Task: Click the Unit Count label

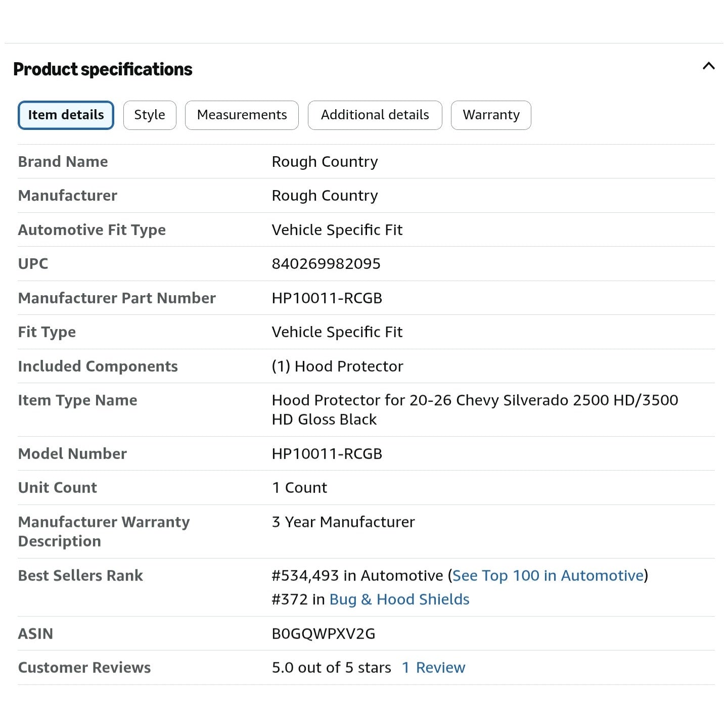Action: tap(58, 488)
